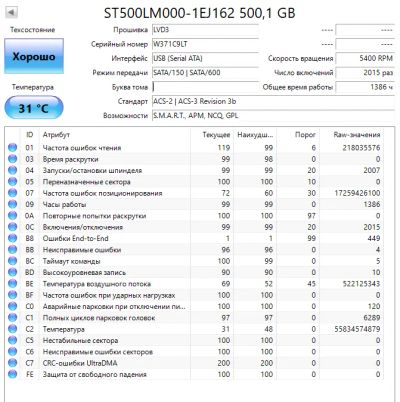Click the status orb for attribute C0

tap(12, 306)
